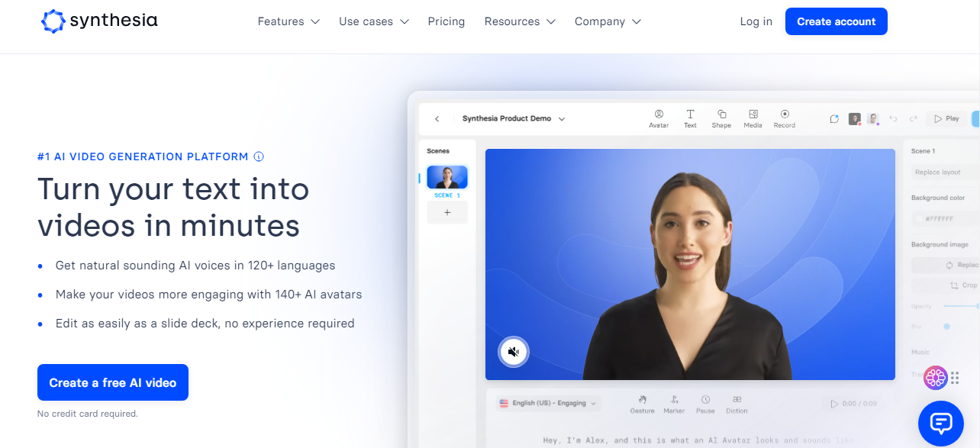Click Play in the demo editor toolbar
This screenshot has height=448, width=980.
tap(946, 119)
